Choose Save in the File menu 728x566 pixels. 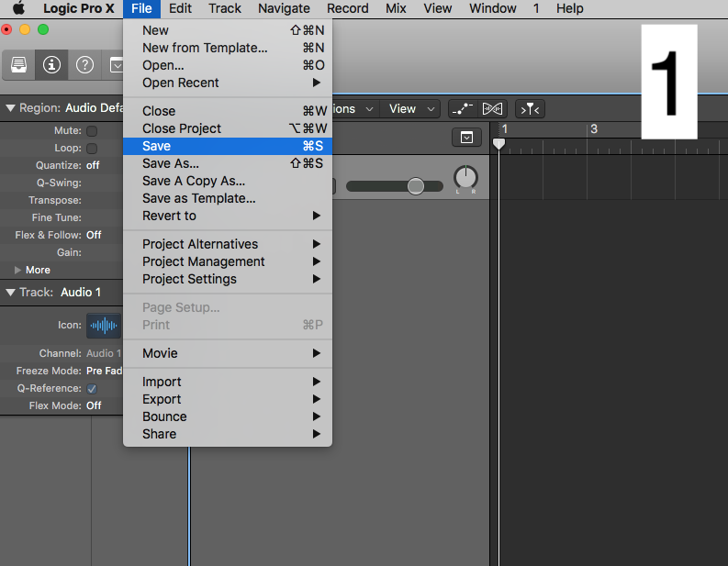(x=228, y=146)
